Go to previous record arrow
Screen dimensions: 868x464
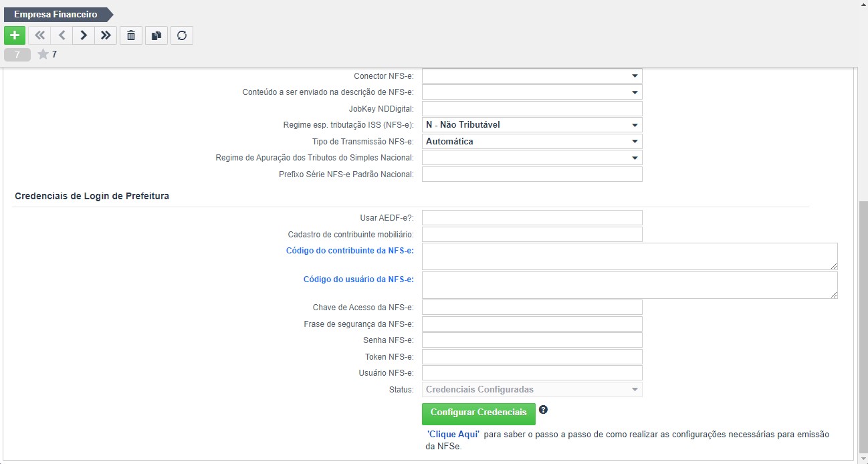(62, 35)
